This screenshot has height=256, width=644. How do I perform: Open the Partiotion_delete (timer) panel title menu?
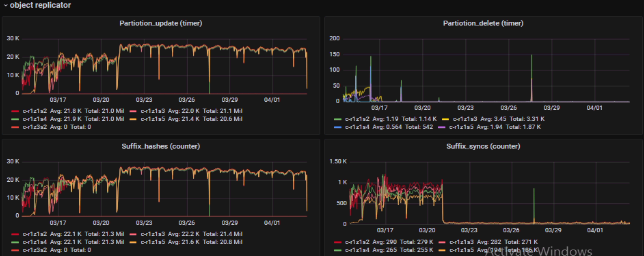point(483,23)
